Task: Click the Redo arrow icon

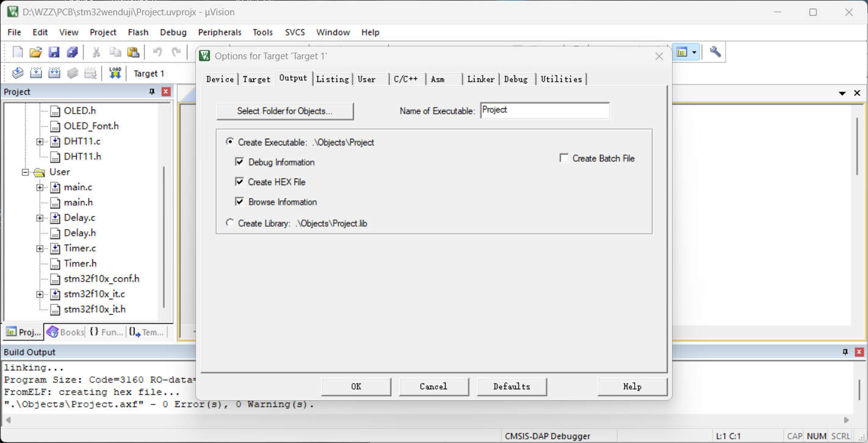Action: tap(176, 53)
